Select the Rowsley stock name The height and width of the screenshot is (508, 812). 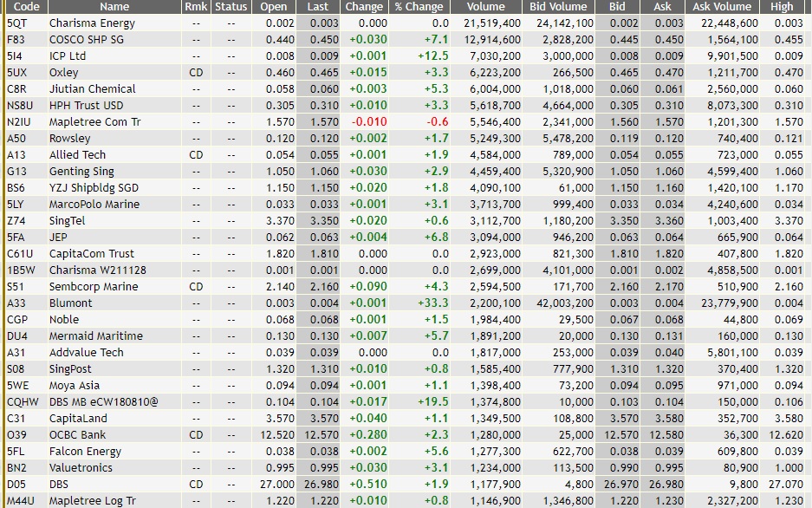[70, 139]
